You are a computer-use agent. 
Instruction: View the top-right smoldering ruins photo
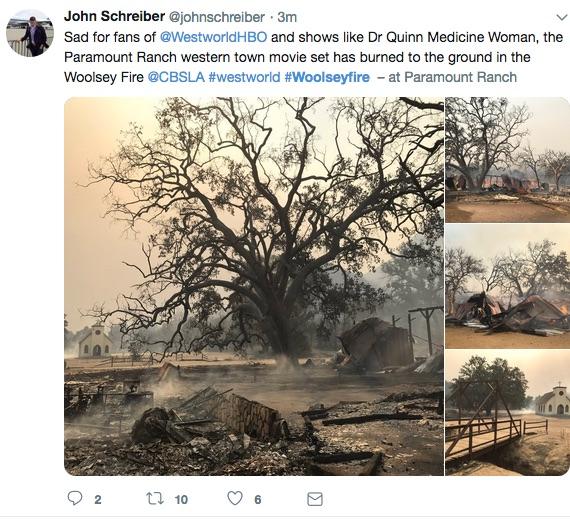(507, 160)
